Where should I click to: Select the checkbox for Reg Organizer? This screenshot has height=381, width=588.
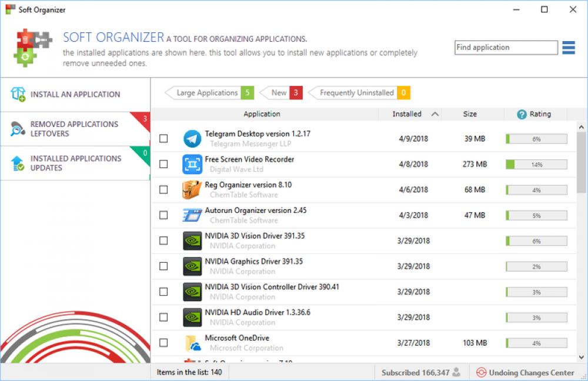point(163,189)
